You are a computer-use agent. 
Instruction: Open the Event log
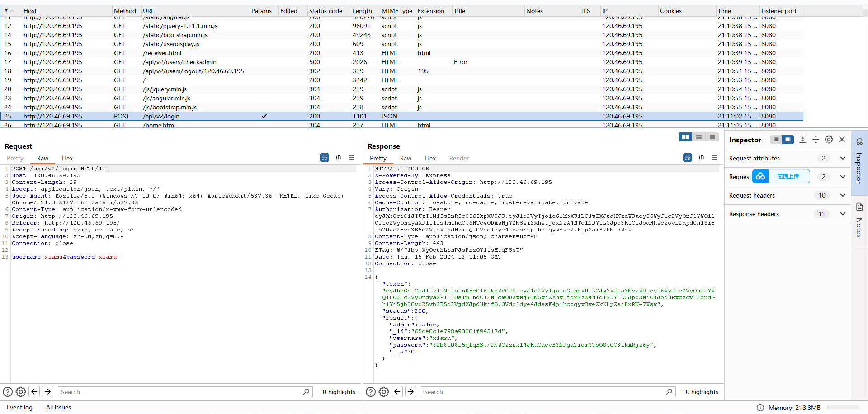pos(19,407)
